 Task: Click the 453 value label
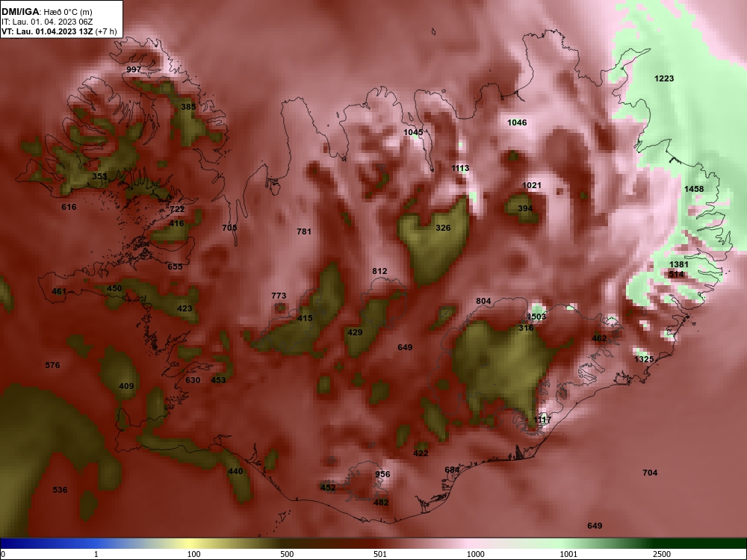pos(218,379)
